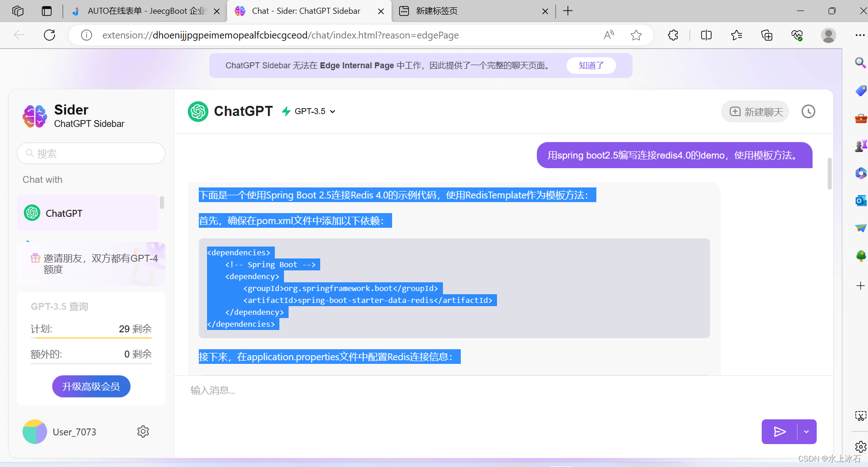Open the user profile avatar in toolbar
Image resolution: width=868 pixels, height=467 pixels.
(829, 35)
